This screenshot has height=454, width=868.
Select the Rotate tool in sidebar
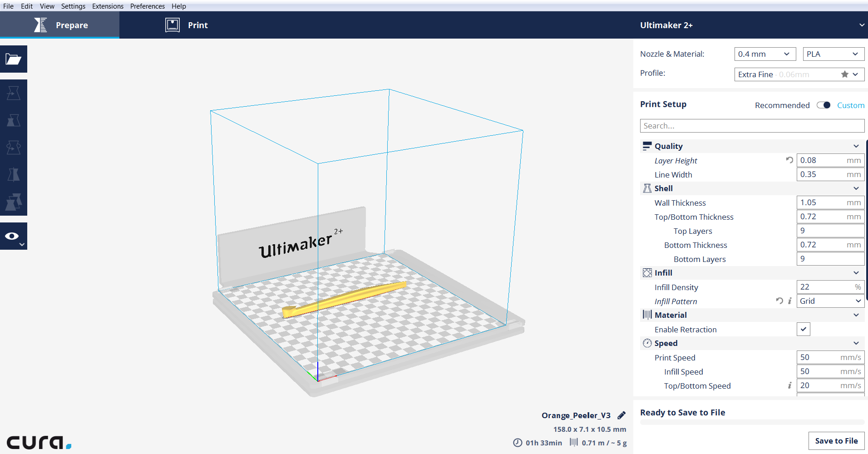click(x=14, y=148)
